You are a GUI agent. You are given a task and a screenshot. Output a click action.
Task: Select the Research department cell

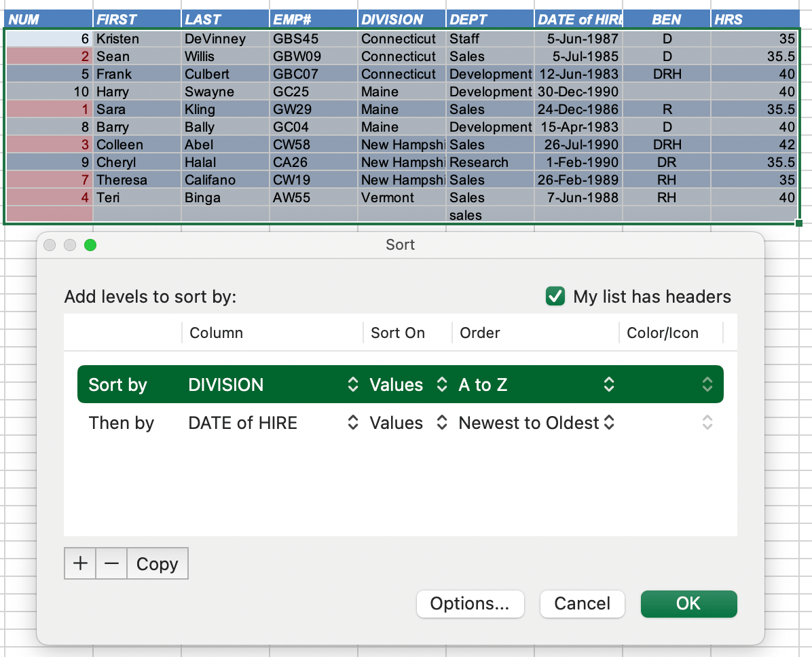[x=490, y=162]
